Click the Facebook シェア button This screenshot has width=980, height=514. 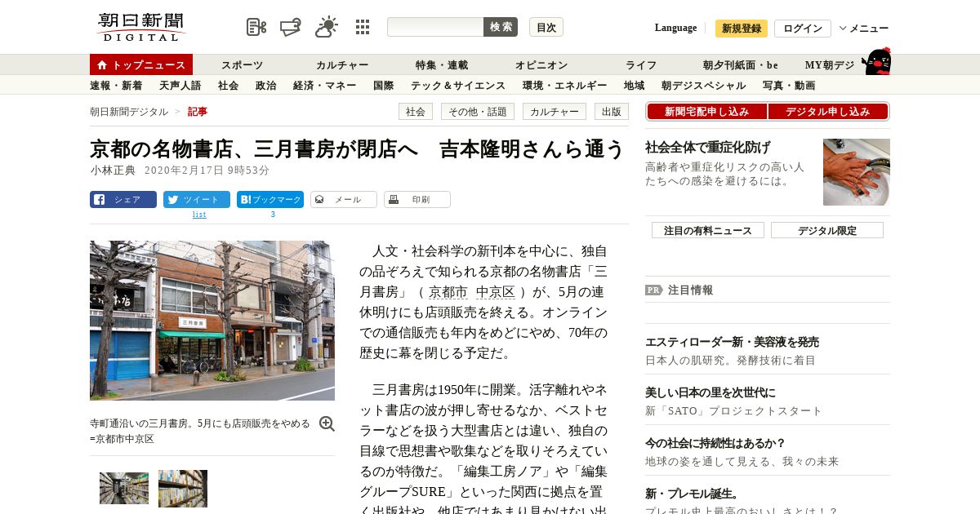click(123, 200)
